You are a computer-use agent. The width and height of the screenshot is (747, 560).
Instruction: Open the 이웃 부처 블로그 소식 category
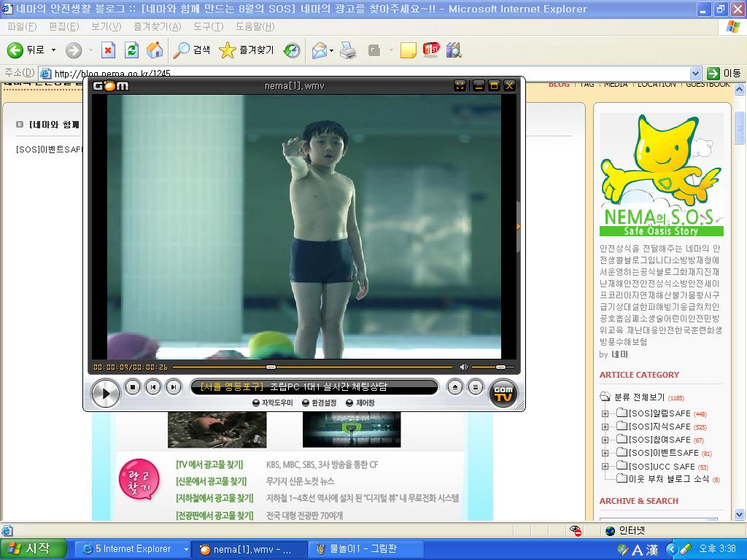[668, 478]
